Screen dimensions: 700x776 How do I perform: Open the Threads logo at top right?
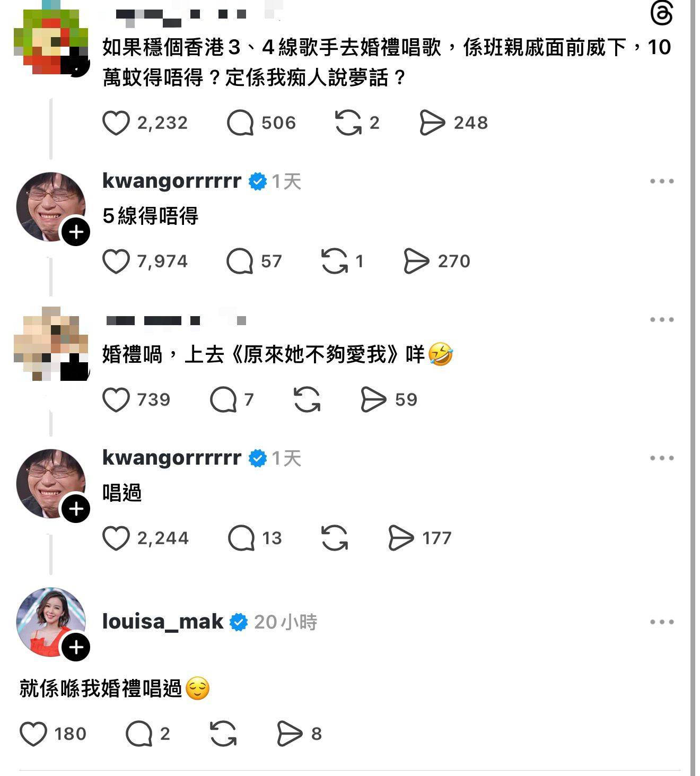[x=661, y=13]
